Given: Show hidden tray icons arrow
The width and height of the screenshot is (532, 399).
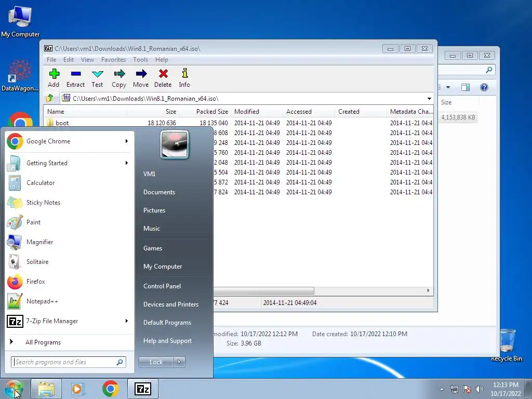Looking at the screenshot, I should click(x=442, y=389).
